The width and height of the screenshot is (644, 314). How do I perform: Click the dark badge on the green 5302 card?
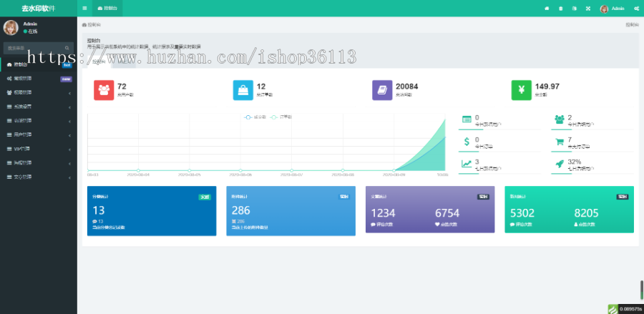point(623,197)
